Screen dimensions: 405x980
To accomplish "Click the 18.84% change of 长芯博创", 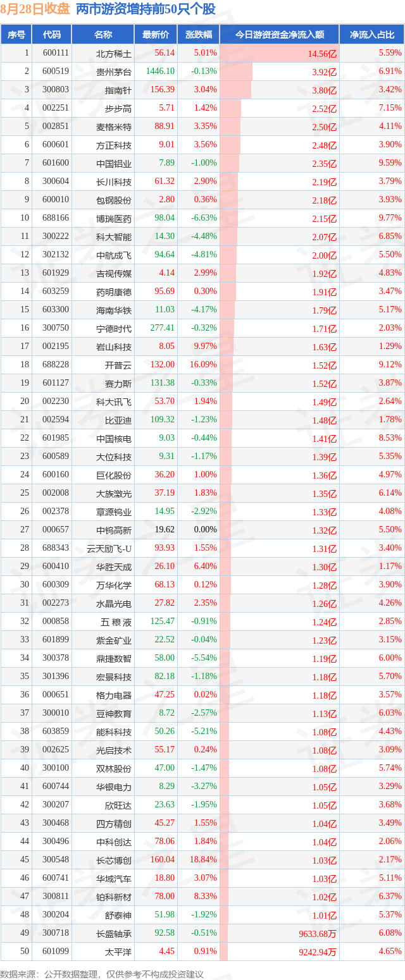I will click(x=203, y=860).
